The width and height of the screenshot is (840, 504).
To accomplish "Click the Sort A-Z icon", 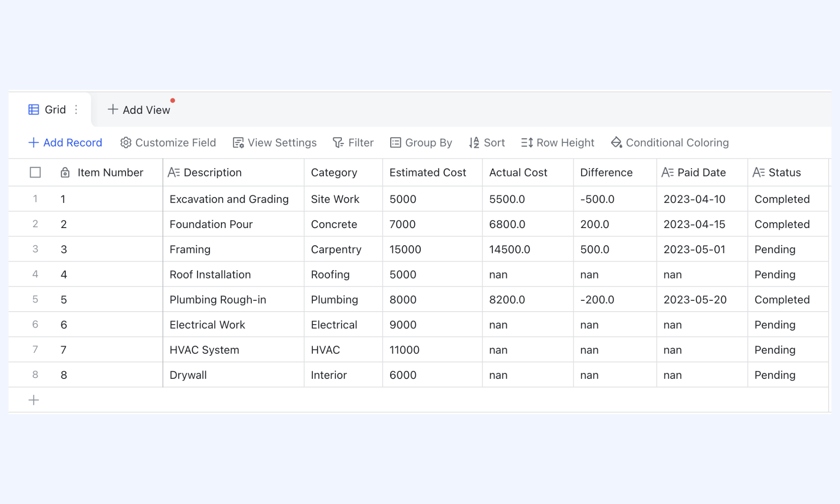I will tap(474, 143).
